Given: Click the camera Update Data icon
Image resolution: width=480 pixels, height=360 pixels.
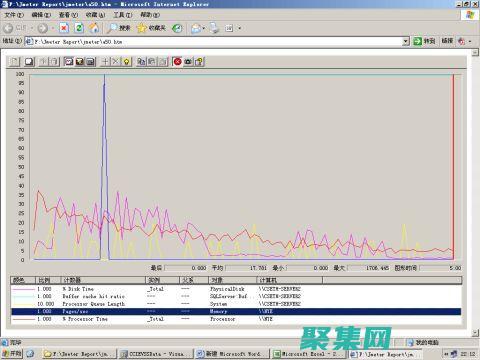Looking at the screenshot, I should (x=188, y=61).
